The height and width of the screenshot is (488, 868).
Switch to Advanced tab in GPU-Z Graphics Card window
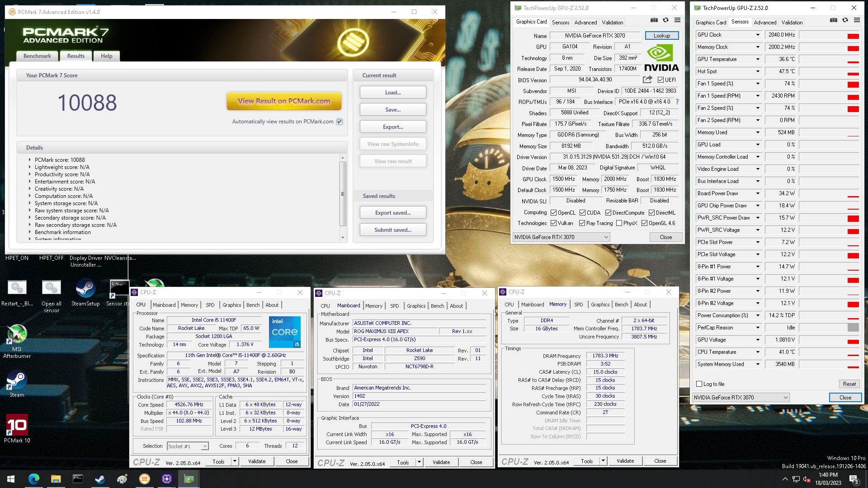point(585,22)
